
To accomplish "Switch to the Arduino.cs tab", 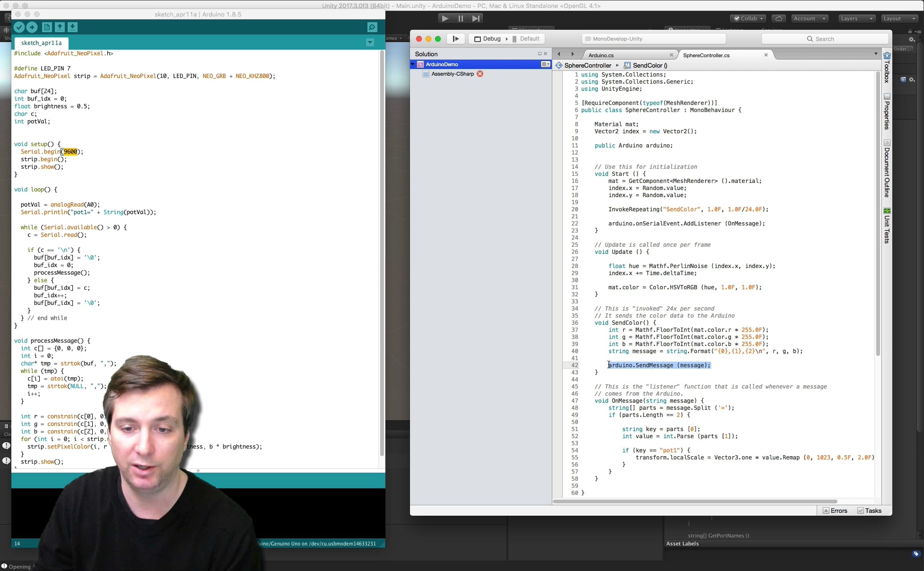I will [601, 55].
